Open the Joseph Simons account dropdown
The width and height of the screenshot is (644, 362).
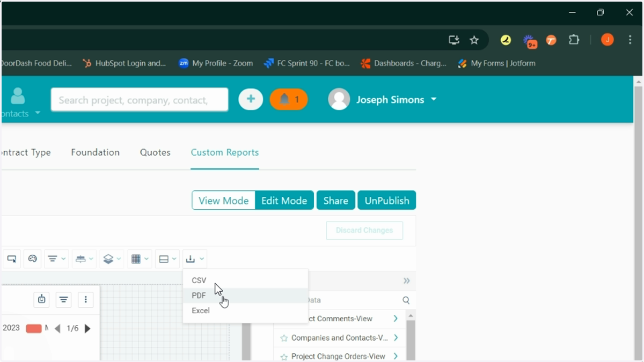click(434, 100)
